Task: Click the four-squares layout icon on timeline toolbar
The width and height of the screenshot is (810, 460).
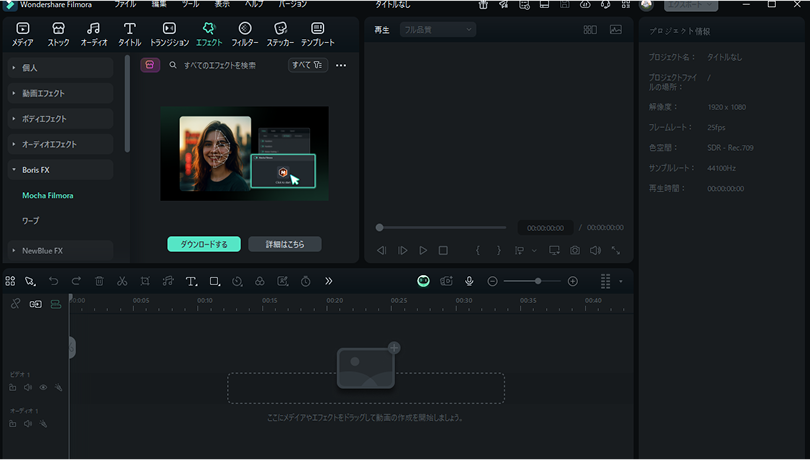Action: (x=10, y=281)
